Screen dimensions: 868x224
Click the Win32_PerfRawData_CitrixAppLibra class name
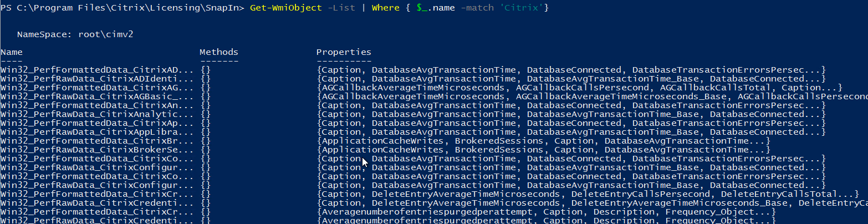(x=97, y=132)
